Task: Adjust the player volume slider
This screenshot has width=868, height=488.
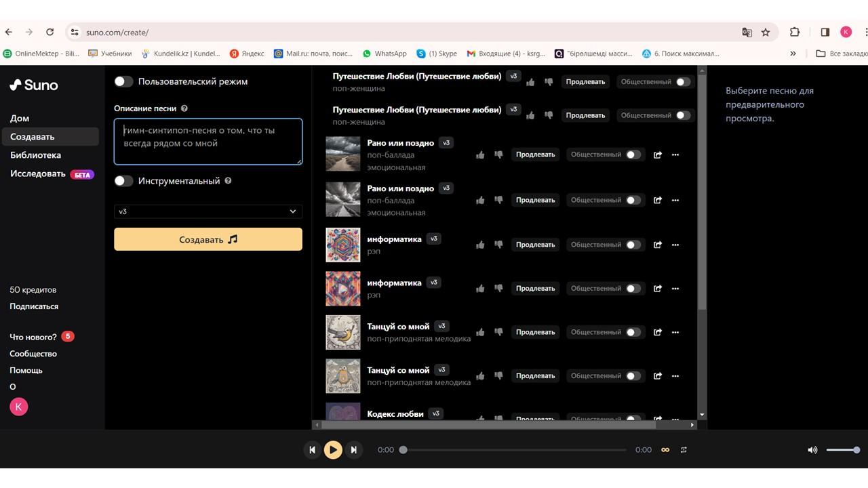Action: click(x=843, y=450)
